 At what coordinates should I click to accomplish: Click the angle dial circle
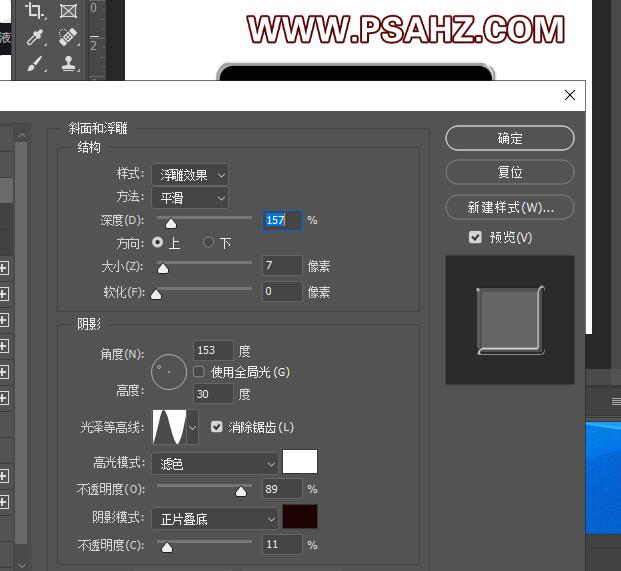[x=169, y=372]
